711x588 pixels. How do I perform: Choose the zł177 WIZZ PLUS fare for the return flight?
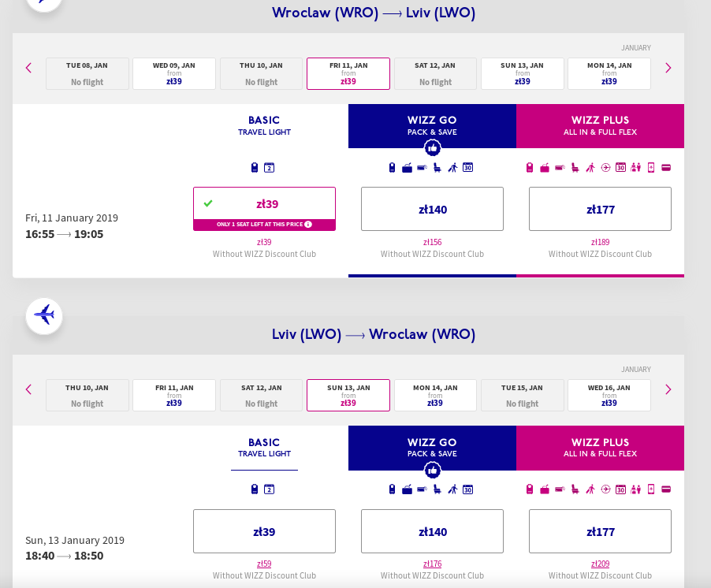click(601, 531)
